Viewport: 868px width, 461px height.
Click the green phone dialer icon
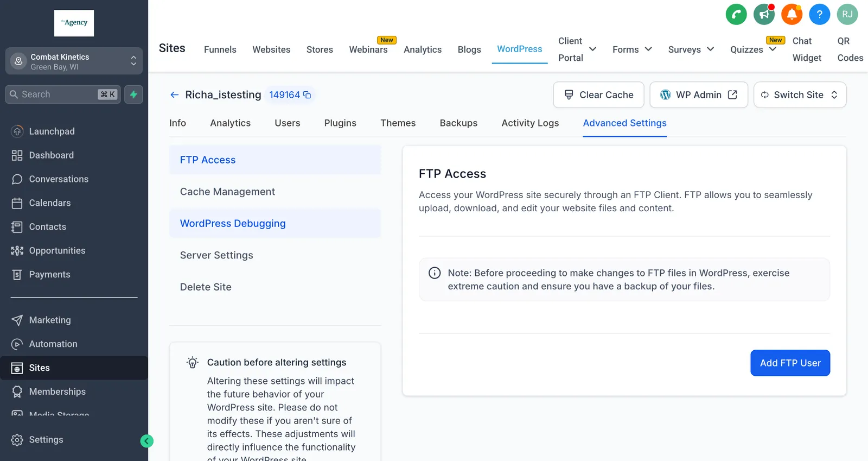pyautogui.click(x=736, y=14)
